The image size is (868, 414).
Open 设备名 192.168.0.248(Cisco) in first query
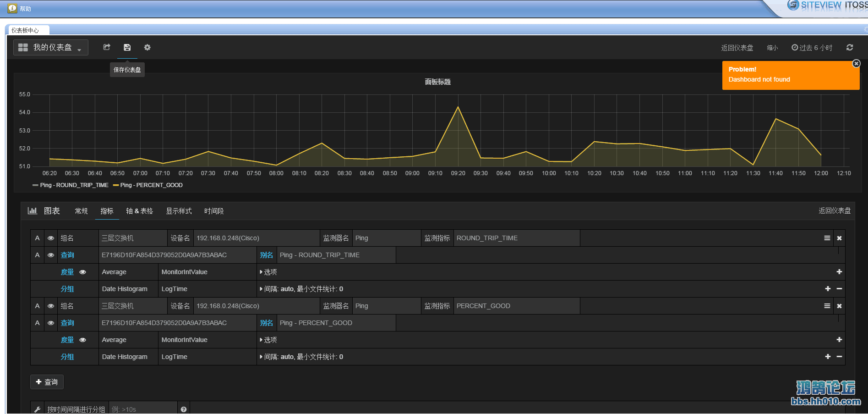257,238
